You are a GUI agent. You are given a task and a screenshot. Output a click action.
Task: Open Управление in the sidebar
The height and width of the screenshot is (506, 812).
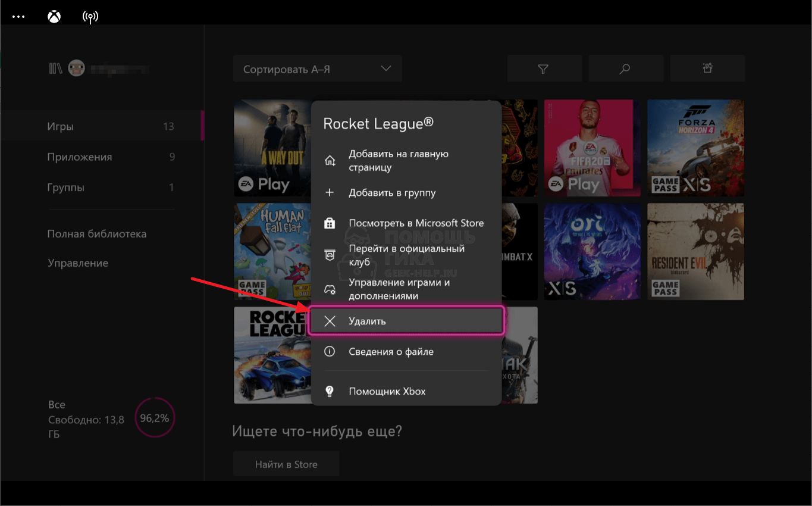(x=78, y=263)
